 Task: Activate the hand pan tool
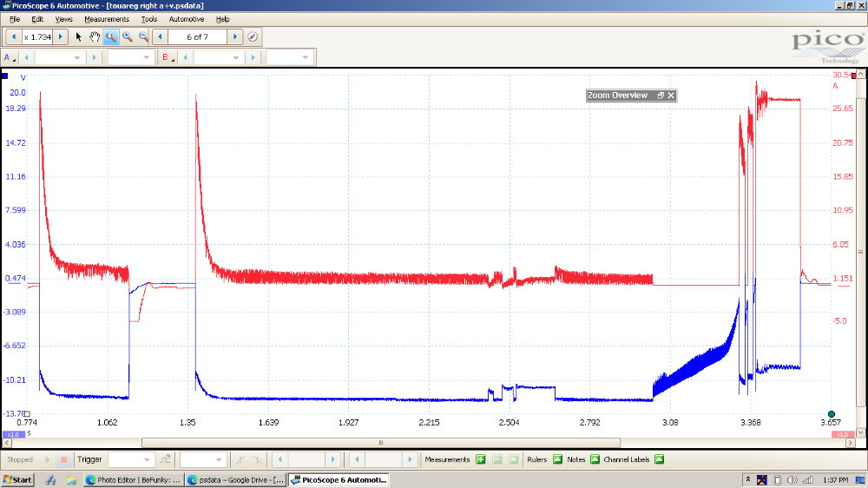95,37
